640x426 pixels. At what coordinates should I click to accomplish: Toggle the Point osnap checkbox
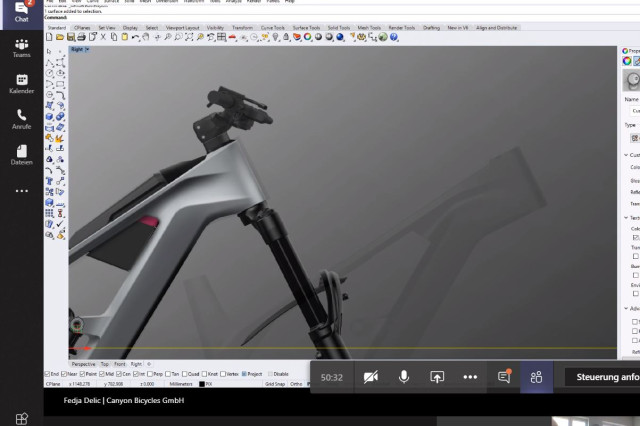82,374
